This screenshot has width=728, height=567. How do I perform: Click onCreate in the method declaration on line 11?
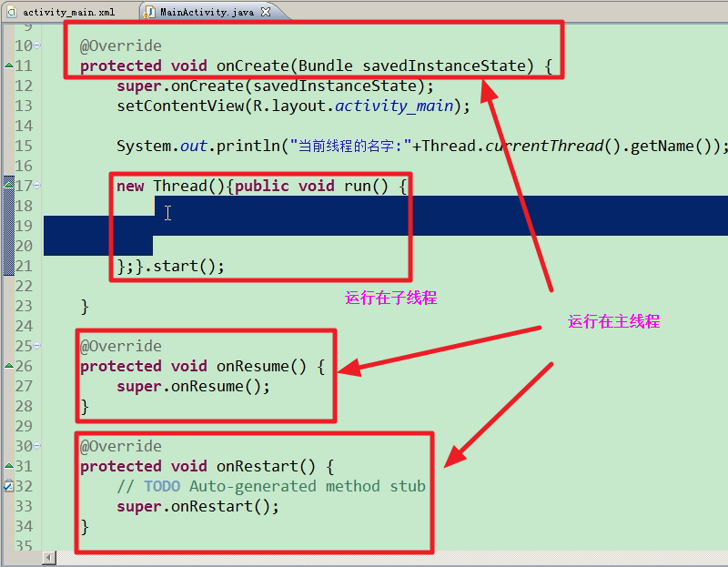click(x=253, y=66)
